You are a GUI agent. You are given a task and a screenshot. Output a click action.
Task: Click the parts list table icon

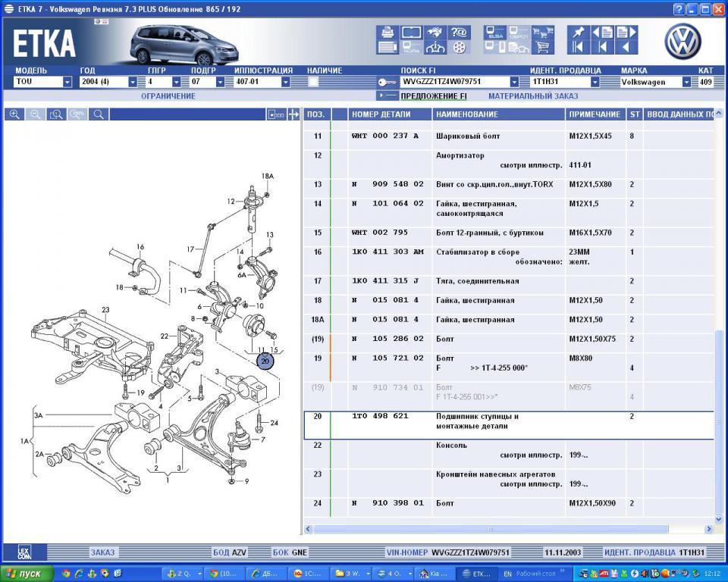[388, 47]
